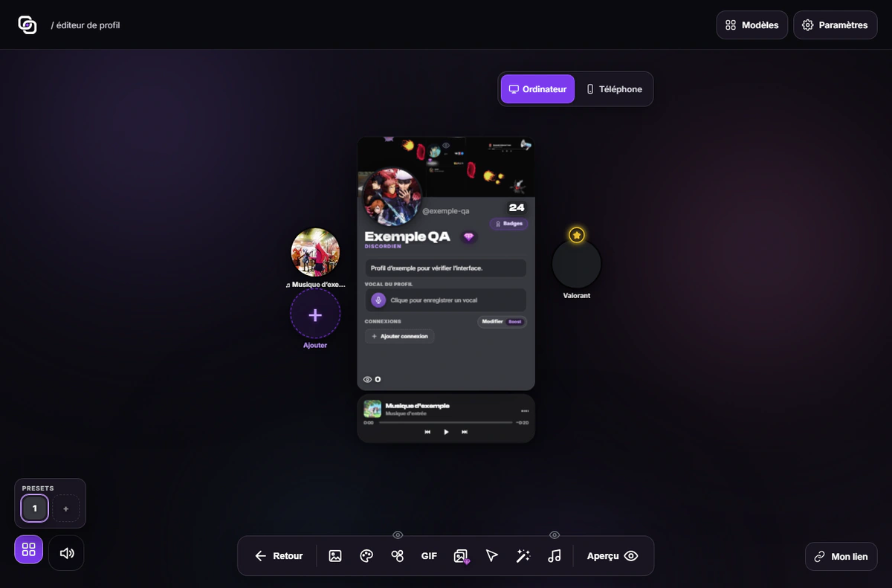Click the Ajouter plus circle
This screenshot has width=892, height=588.
[x=315, y=314]
